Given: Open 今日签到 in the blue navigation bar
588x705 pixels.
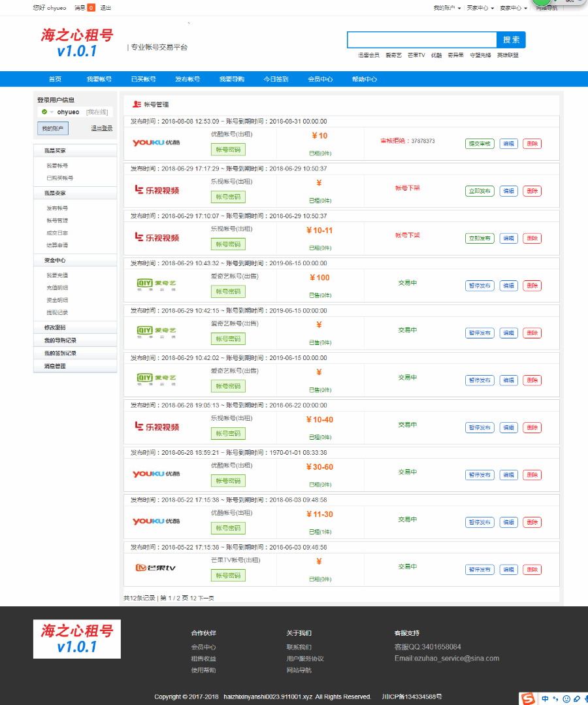Looking at the screenshot, I should [x=276, y=79].
